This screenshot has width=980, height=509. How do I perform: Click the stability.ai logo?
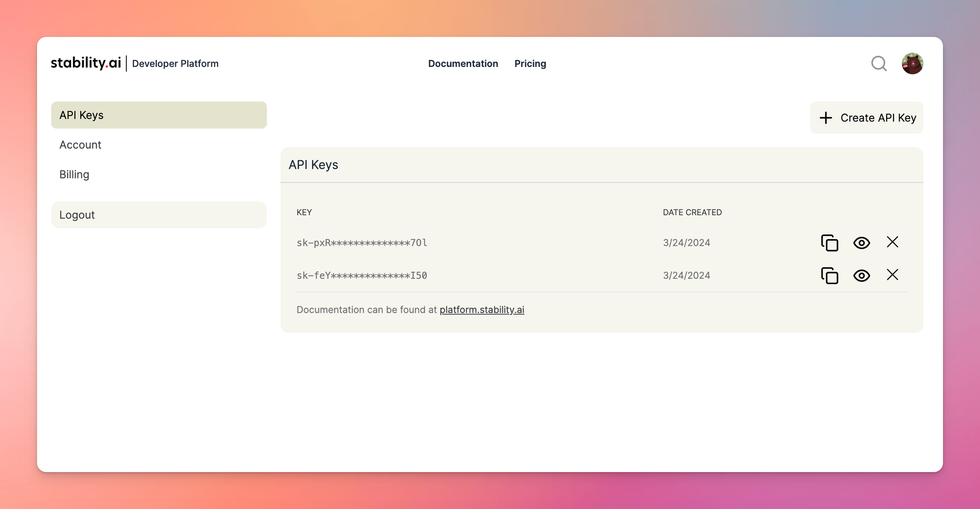pyautogui.click(x=86, y=63)
